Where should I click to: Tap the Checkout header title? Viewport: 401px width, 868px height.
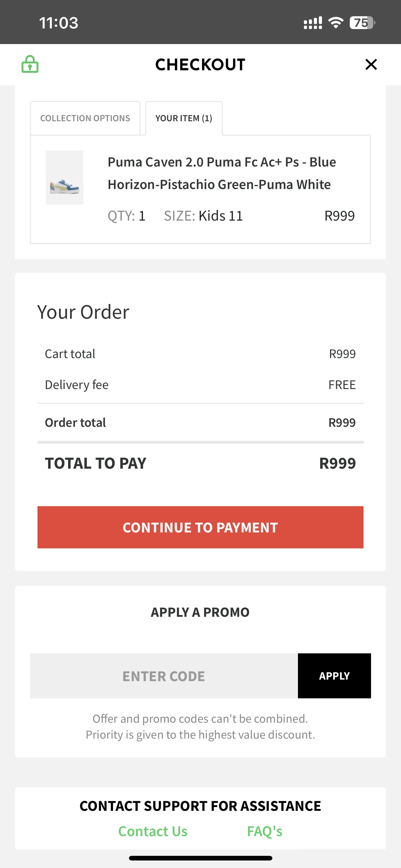[200, 64]
